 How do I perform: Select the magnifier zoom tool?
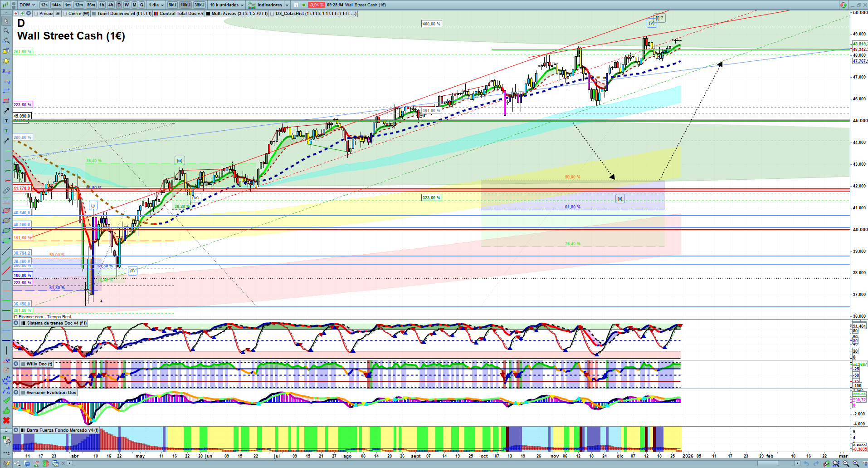point(6,31)
